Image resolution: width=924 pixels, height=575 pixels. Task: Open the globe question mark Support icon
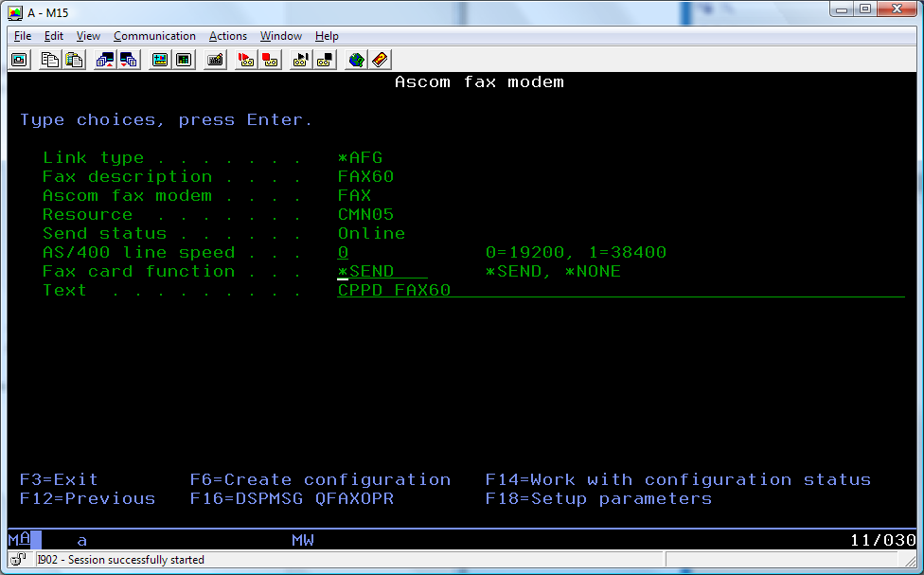coord(356,60)
